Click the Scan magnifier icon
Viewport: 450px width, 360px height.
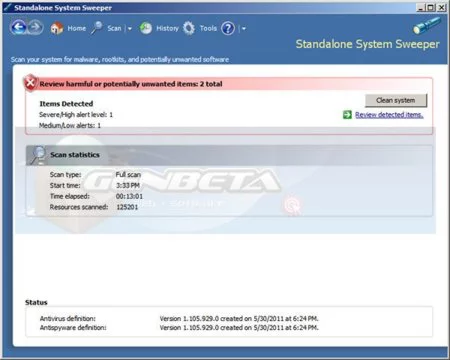point(97,28)
